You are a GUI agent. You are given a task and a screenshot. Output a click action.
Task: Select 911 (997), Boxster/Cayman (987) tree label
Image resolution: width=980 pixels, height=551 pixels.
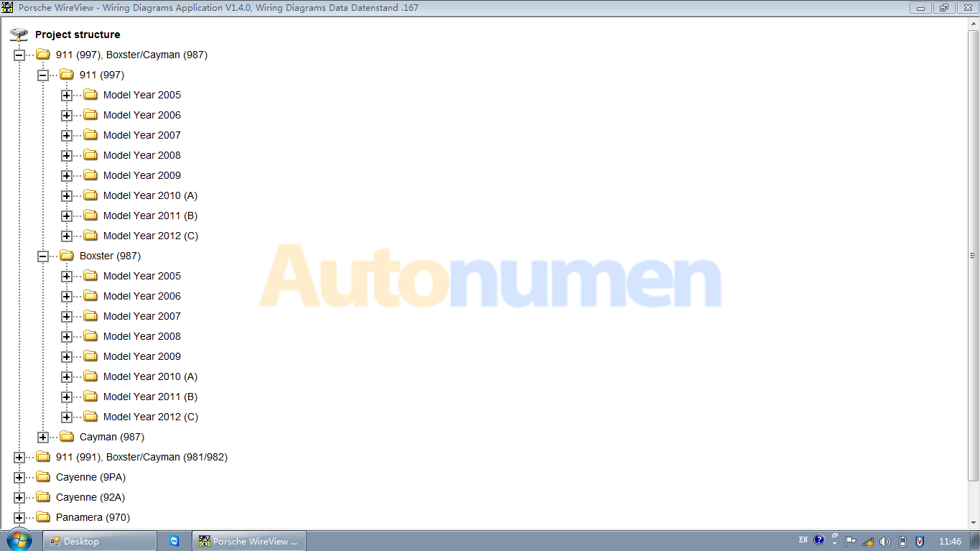131,55
